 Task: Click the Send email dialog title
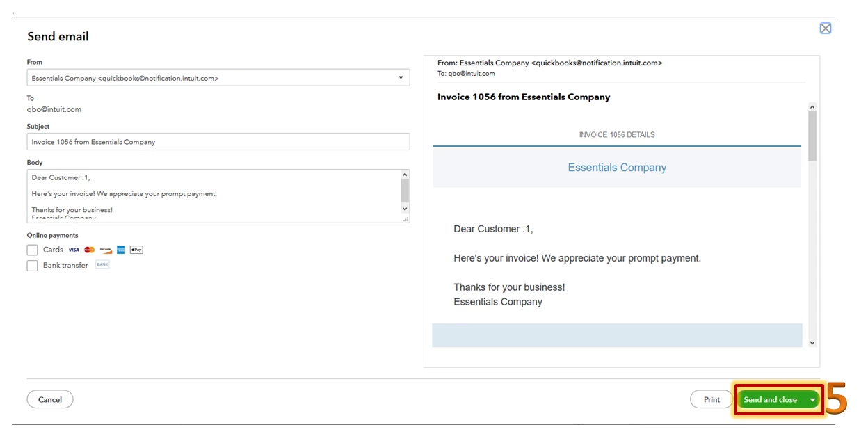click(58, 37)
